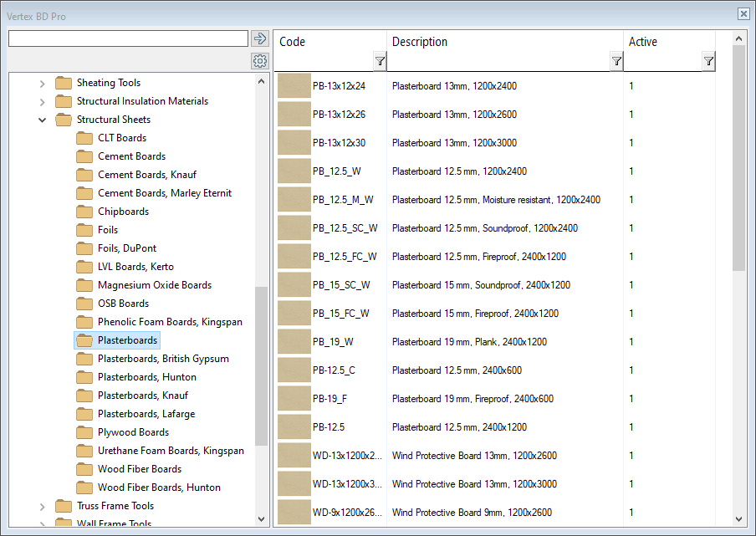
Task: Click the material list scroll down arrow
Action: [x=738, y=519]
